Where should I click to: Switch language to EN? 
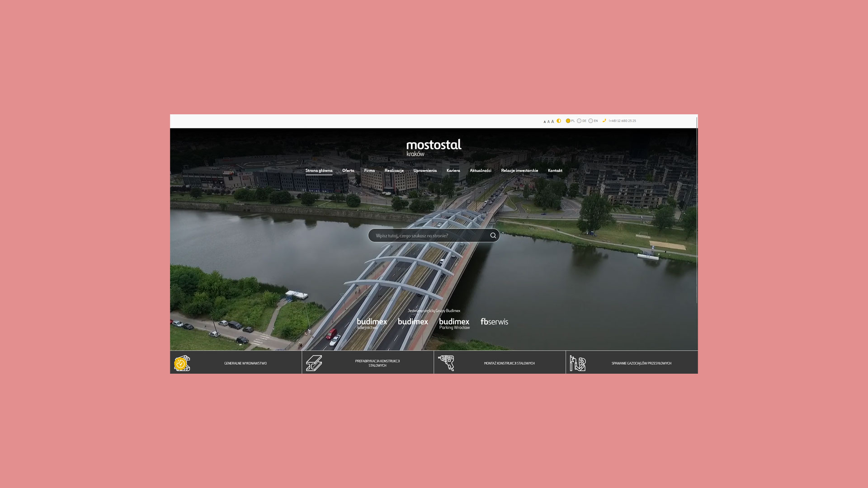(590, 121)
